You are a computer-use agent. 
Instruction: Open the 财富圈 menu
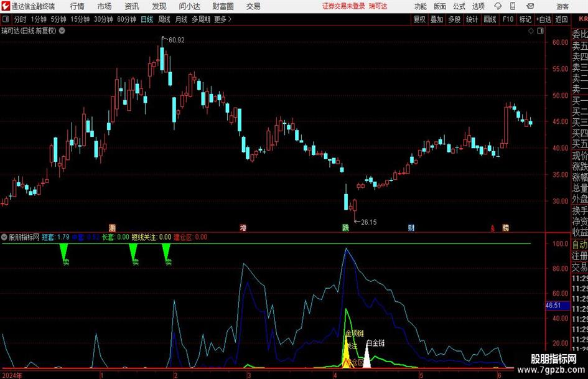[x=223, y=6]
